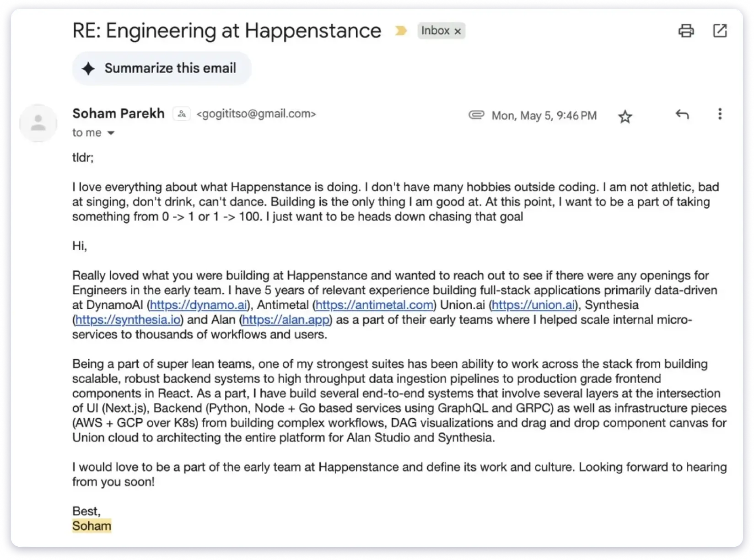Click the yellow importance marker beside the subject
The image size is (754, 560).
pyautogui.click(x=402, y=30)
